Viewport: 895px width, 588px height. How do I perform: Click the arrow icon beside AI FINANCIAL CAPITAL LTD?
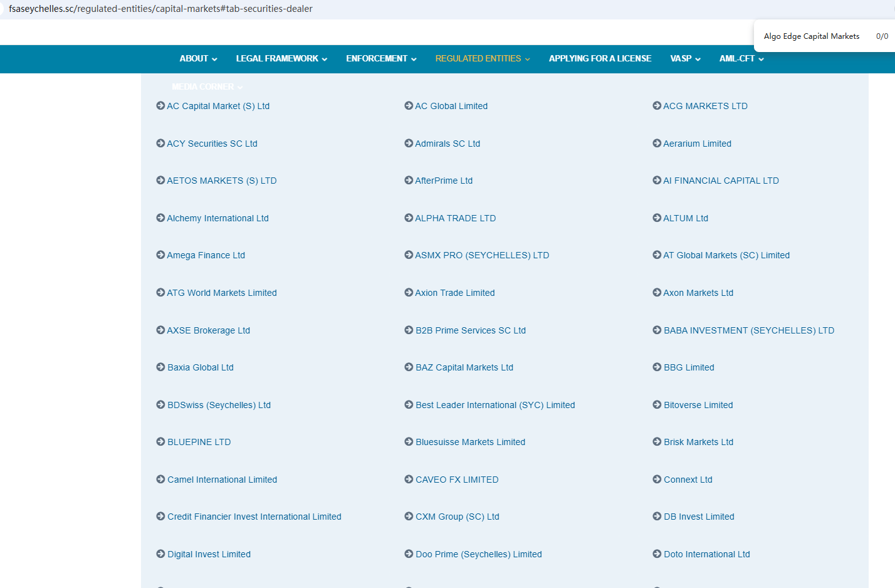(x=657, y=181)
